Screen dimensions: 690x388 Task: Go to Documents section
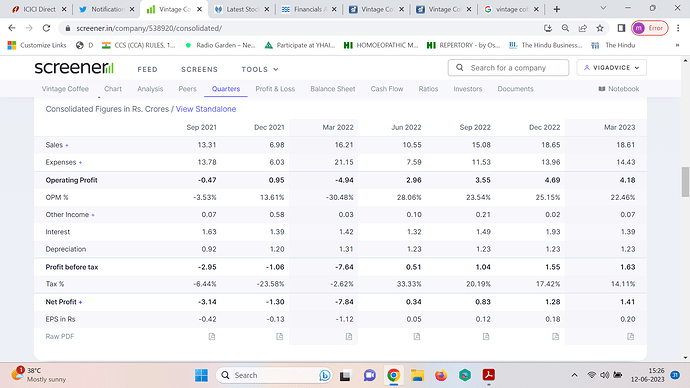pos(515,89)
